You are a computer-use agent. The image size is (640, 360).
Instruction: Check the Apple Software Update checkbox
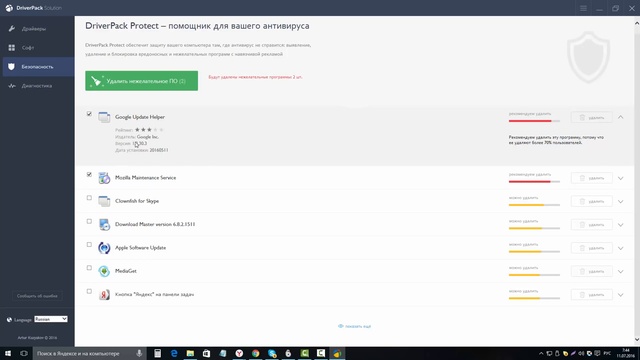(x=89, y=244)
